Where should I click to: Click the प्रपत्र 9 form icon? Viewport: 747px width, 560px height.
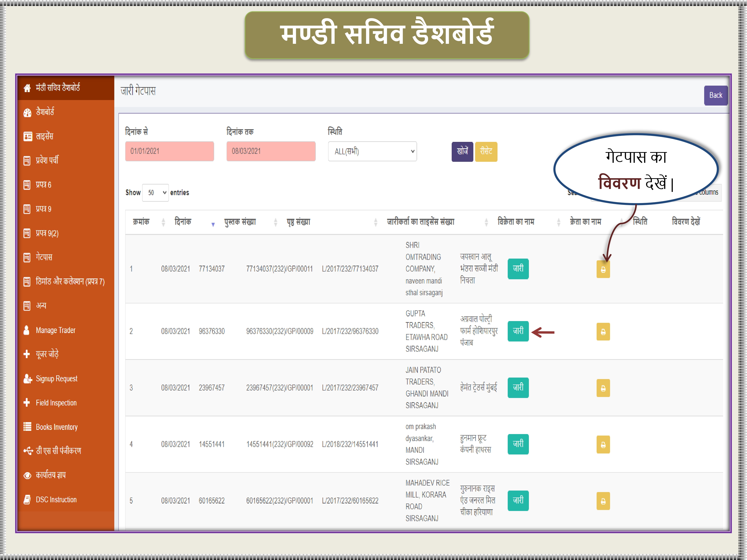[27, 209]
